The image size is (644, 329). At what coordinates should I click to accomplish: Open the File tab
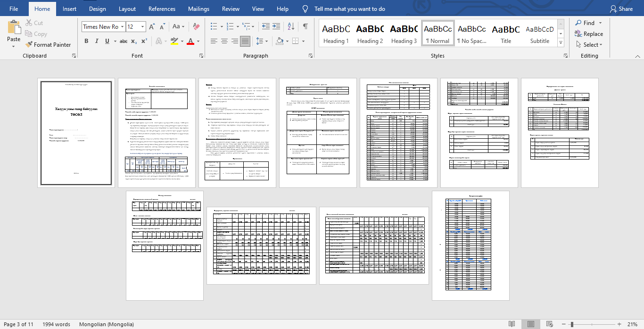14,9
